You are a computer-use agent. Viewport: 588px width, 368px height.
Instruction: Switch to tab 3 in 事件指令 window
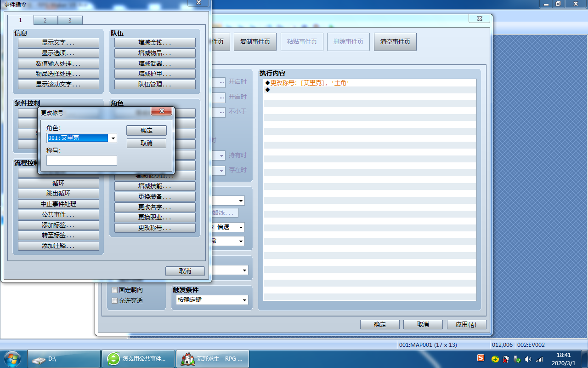(70, 20)
